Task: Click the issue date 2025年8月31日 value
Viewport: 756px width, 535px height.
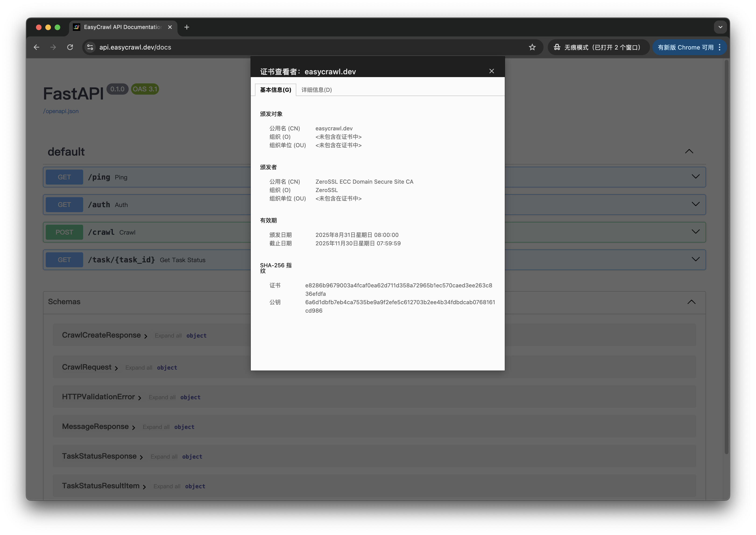Action: (x=357, y=235)
